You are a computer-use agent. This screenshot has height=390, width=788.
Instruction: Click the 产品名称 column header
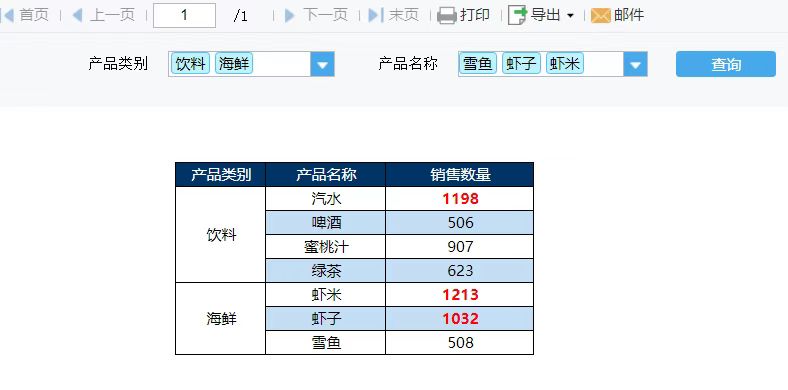point(326,174)
